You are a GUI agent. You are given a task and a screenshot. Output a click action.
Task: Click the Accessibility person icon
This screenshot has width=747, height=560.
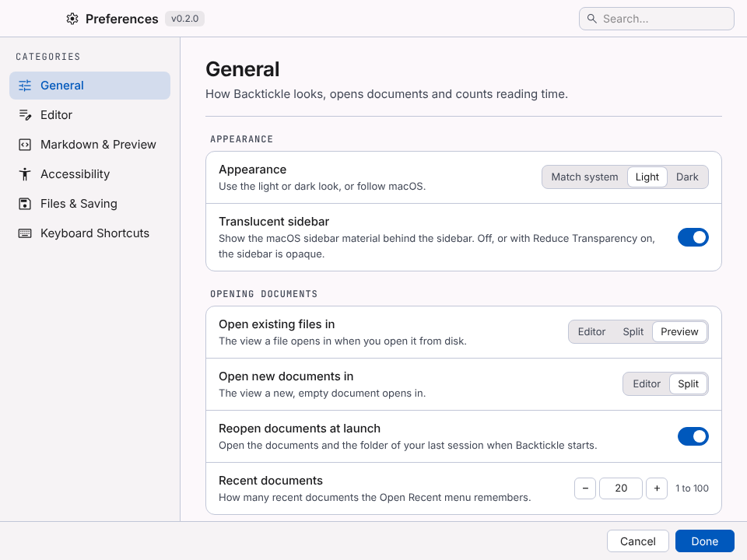25,174
